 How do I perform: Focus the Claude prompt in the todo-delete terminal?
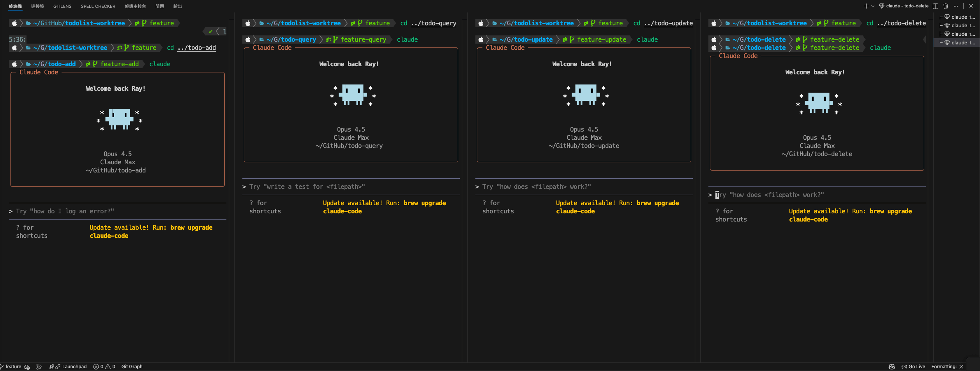pyautogui.click(x=817, y=195)
